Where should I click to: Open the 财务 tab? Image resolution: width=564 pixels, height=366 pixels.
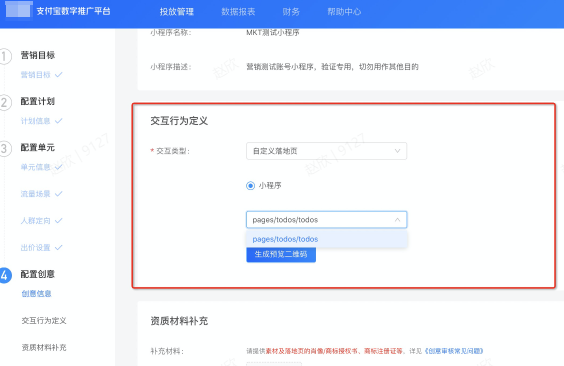291,12
